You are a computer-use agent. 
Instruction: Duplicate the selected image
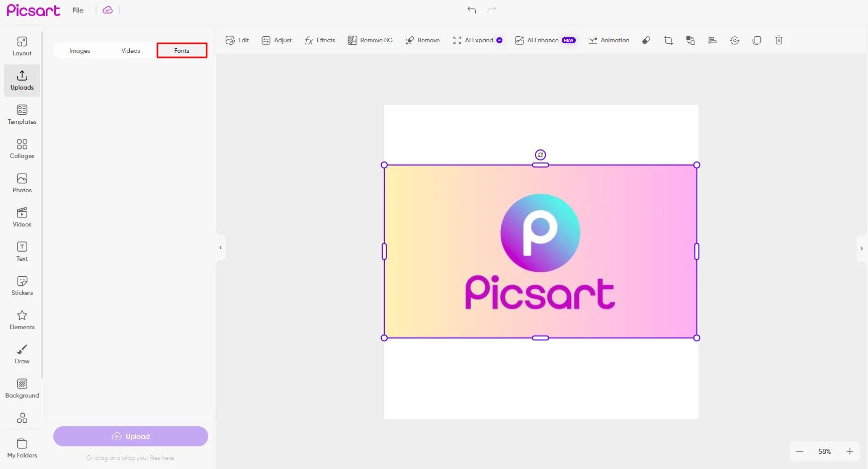(757, 40)
